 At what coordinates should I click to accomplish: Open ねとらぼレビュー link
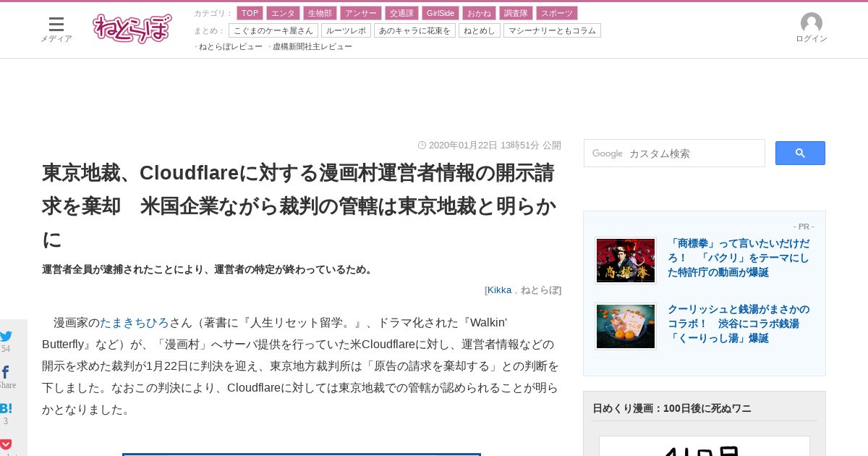pos(231,46)
